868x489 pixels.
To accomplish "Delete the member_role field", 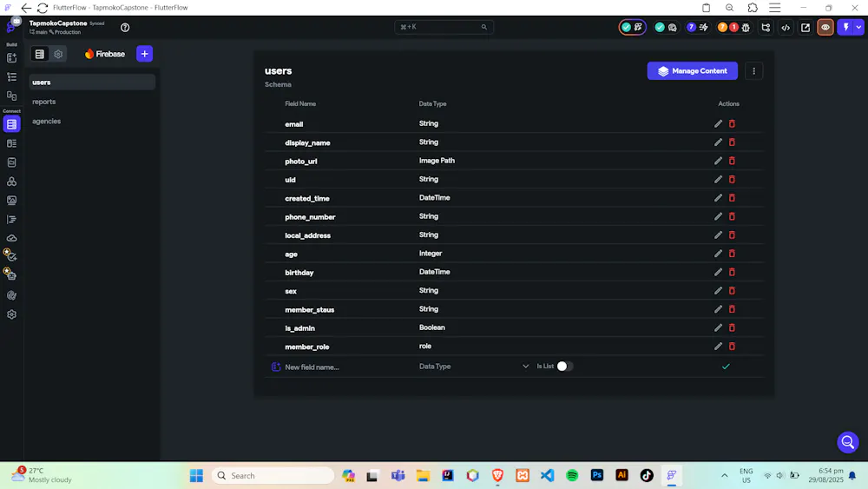I will coord(732,346).
